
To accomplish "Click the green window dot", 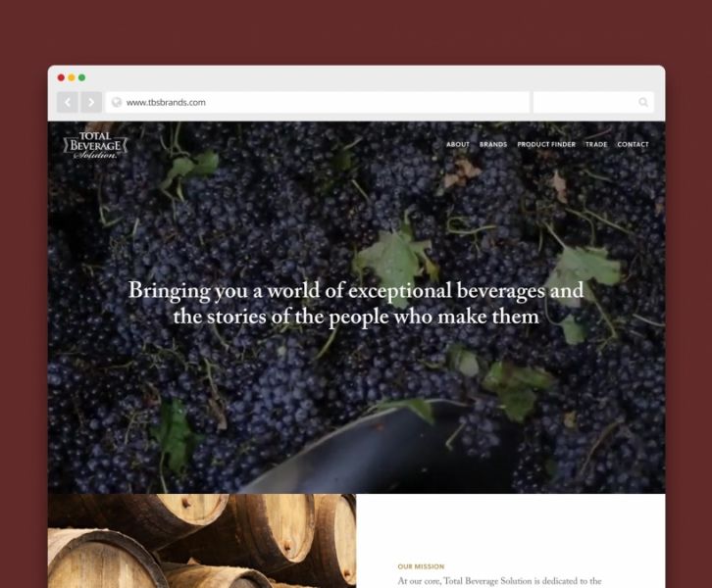I will point(81,77).
